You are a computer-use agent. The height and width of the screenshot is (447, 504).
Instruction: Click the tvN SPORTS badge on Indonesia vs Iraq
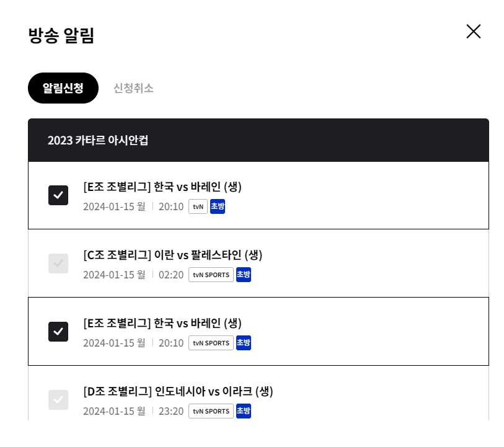[211, 411]
